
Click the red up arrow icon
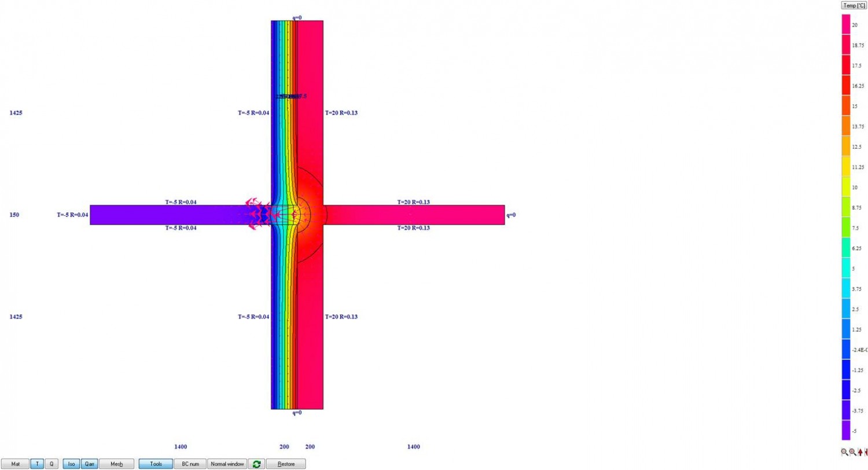860,452
